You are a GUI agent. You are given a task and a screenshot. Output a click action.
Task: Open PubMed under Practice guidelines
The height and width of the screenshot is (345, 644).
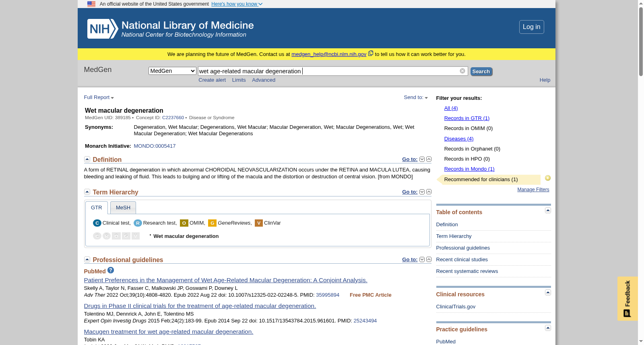[446, 342]
